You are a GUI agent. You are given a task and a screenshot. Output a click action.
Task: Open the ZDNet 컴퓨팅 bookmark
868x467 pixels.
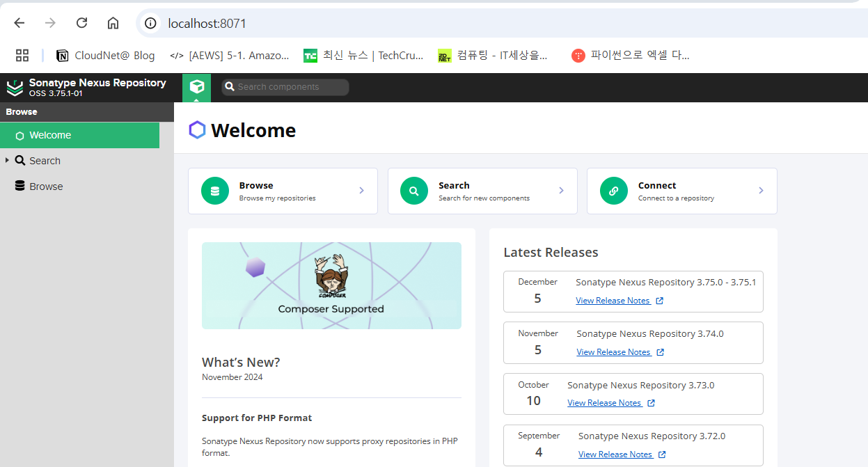point(493,55)
